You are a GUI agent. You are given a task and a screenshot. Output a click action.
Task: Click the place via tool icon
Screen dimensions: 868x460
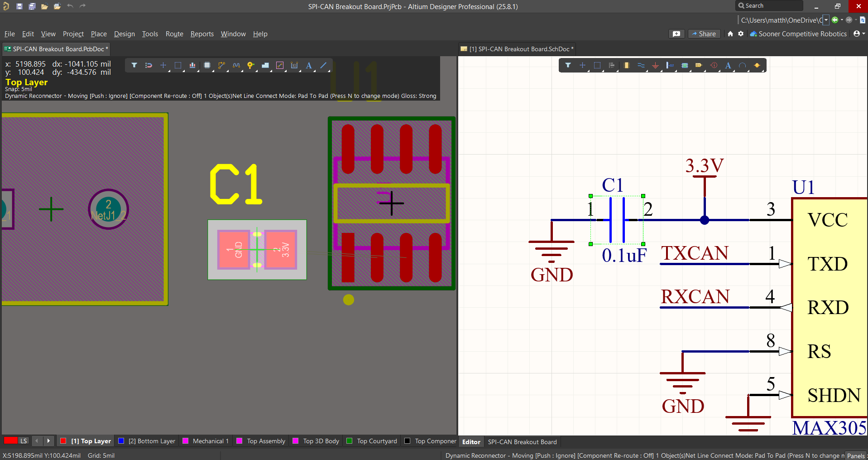pos(250,65)
